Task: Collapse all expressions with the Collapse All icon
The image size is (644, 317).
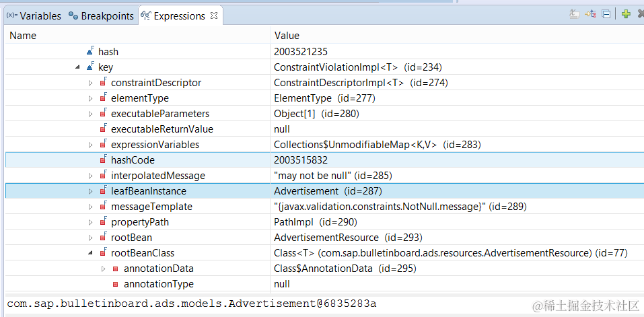Action: click(x=606, y=14)
